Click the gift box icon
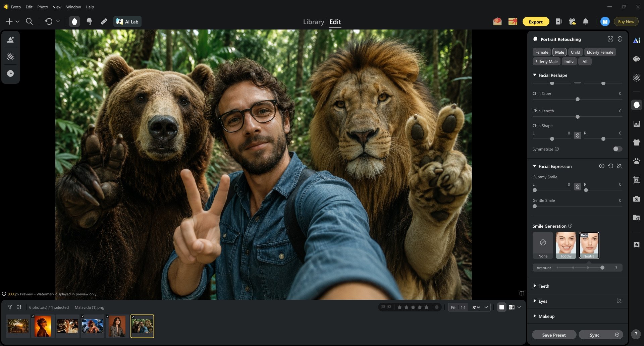The width and height of the screenshot is (644, 346). pyautogui.click(x=572, y=21)
